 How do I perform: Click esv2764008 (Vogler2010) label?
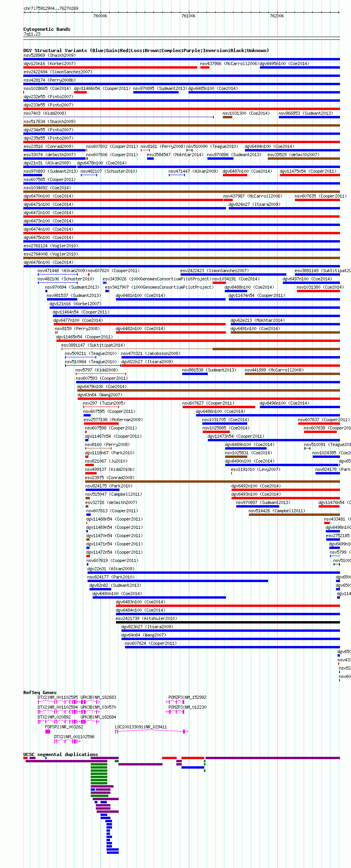[51, 254]
